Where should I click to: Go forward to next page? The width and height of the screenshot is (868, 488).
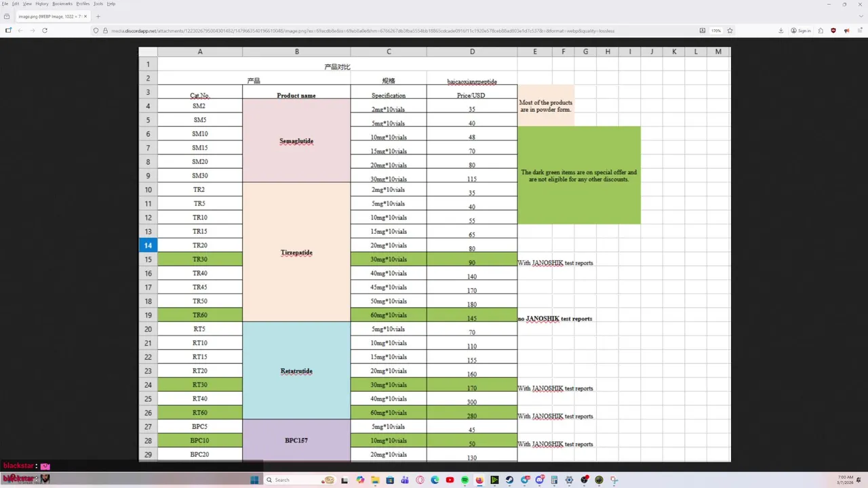[x=32, y=30]
